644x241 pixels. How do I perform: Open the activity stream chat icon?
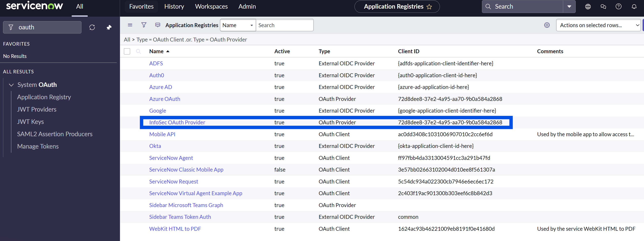pyautogui.click(x=158, y=25)
